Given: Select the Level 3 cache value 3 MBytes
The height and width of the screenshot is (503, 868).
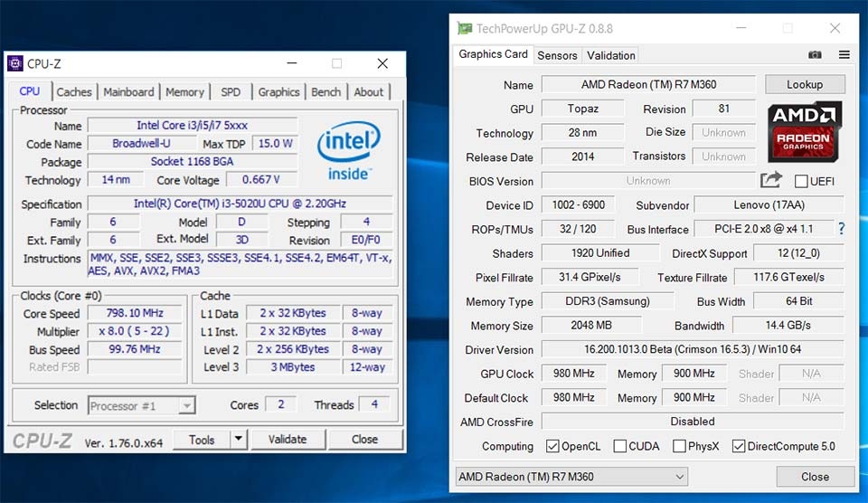Looking at the screenshot, I should [293, 366].
